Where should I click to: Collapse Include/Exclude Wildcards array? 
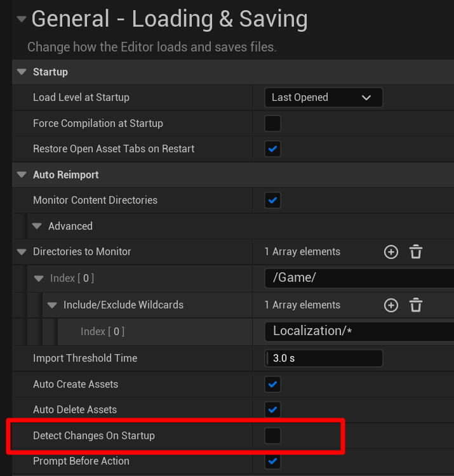(x=52, y=305)
